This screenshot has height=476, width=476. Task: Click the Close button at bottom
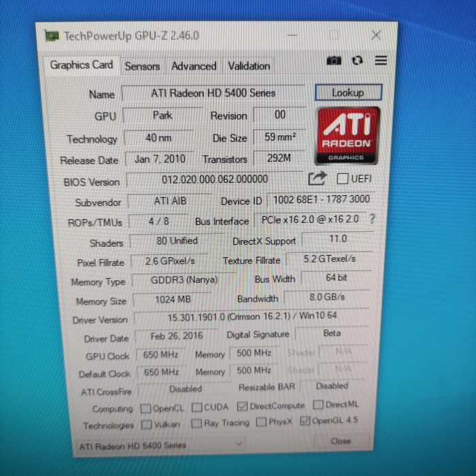tap(341, 441)
